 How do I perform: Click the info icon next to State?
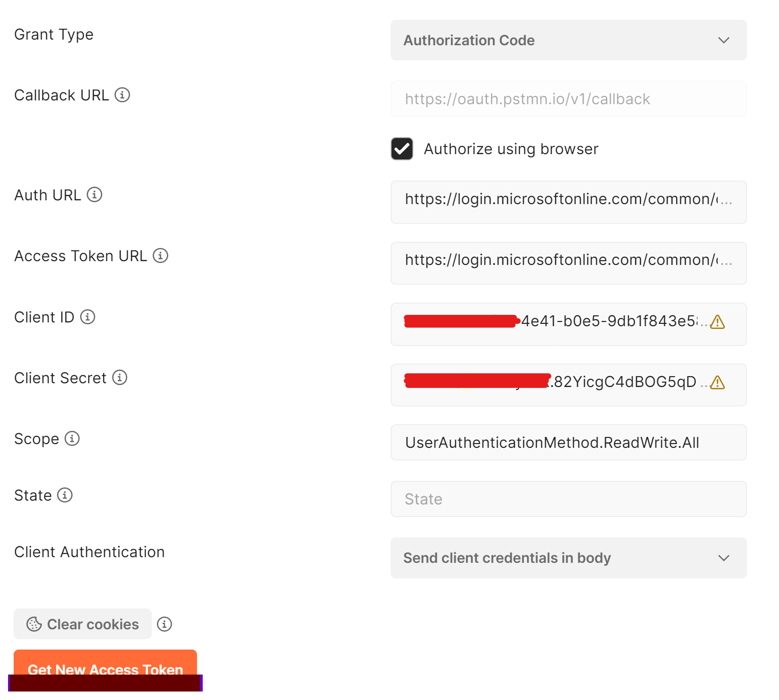pos(65,495)
